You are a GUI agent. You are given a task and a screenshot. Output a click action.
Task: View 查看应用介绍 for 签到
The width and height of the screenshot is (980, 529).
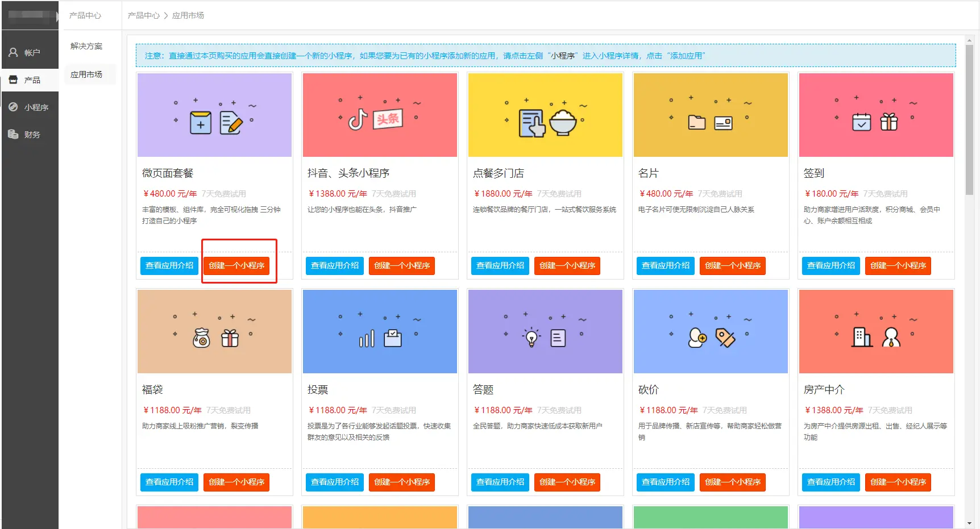[831, 266]
